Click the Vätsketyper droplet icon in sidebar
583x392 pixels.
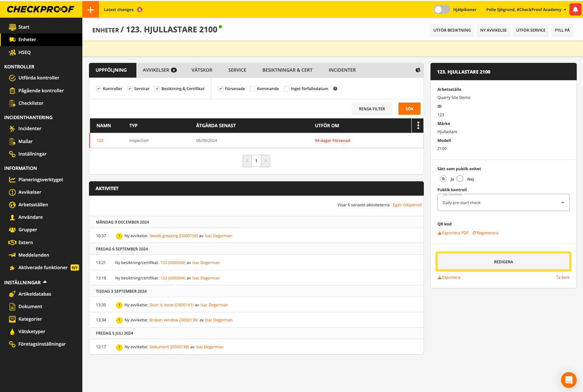coord(12,332)
